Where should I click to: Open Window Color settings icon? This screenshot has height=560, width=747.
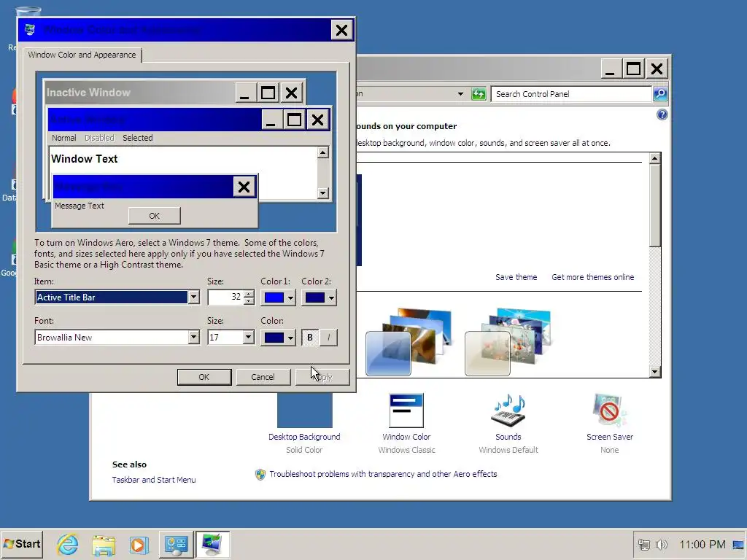(406, 411)
